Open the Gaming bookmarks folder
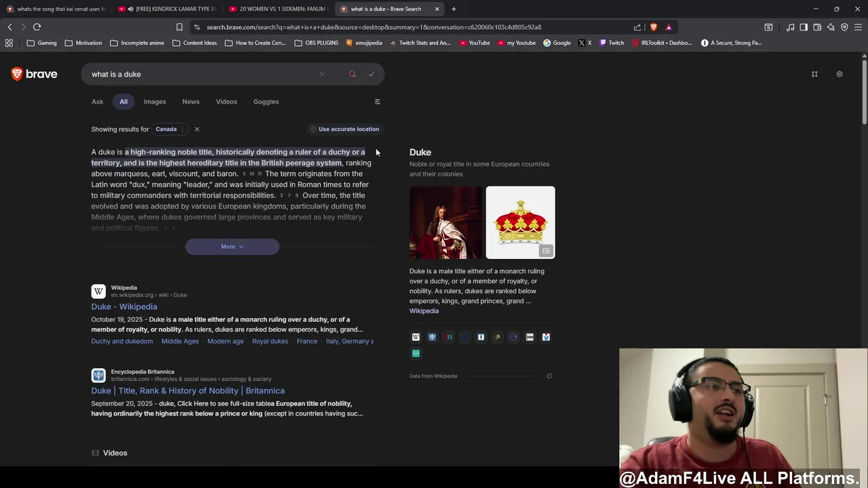Image resolution: width=868 pixels, height=488 pixels. point(42,43)
